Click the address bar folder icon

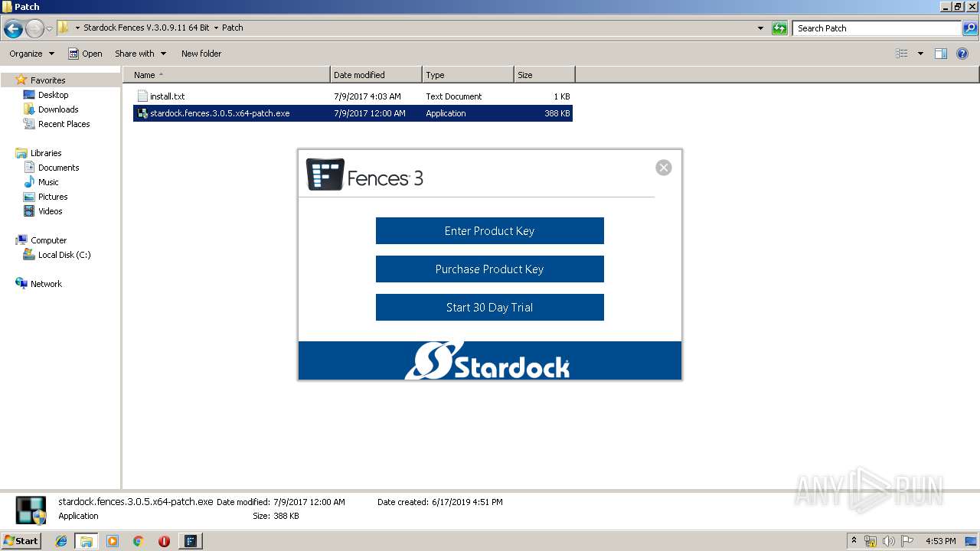[x=64, y=28]
